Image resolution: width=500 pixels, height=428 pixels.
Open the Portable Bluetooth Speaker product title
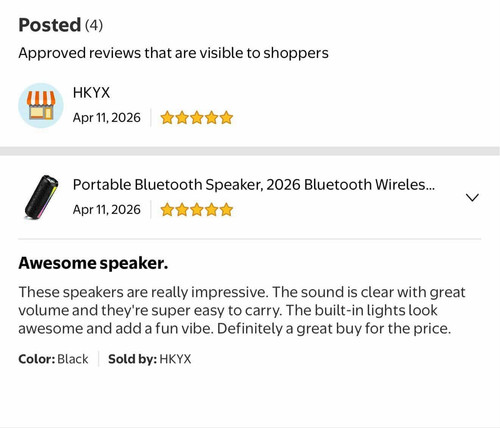click(x=254, y=185)
